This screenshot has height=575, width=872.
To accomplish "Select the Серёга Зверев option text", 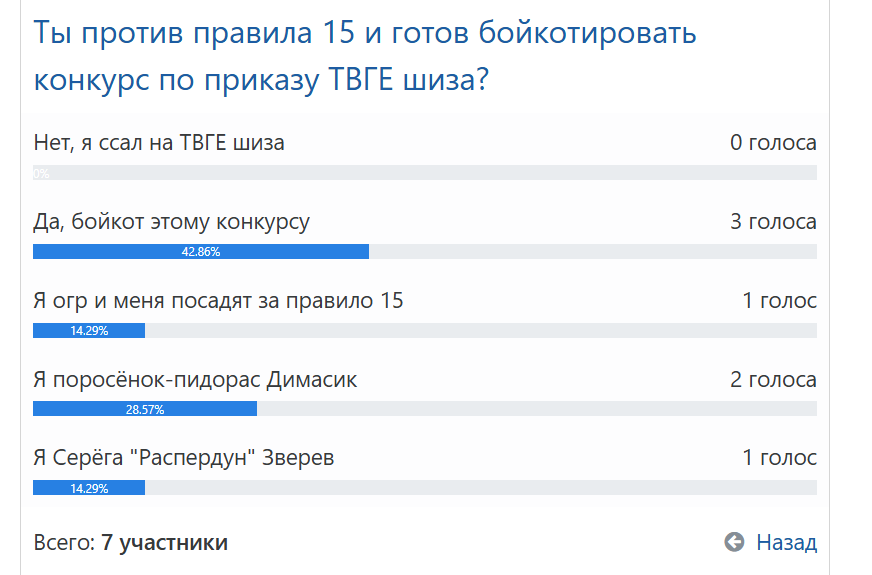I will click(x=184, y=458).
